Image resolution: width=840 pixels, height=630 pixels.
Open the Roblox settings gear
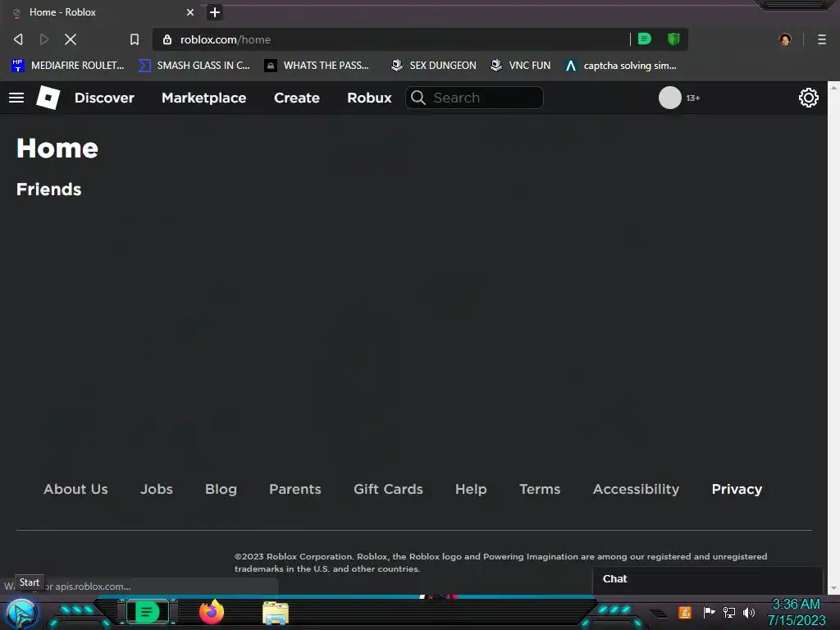point(808,98)
